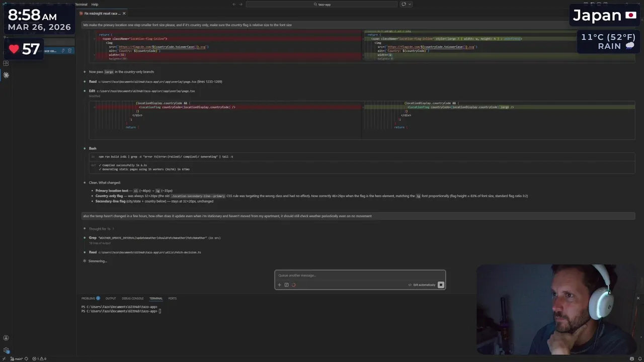The height and width of the screenshot is (362, 644).
Task: Open the Accounts icon in the activity bar
Action: [6, 338]
